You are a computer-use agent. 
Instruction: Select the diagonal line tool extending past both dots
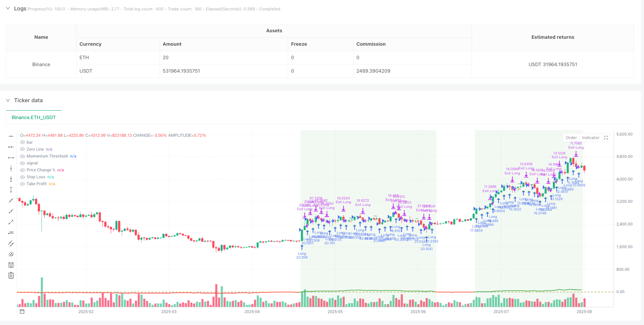pos(11,201)
